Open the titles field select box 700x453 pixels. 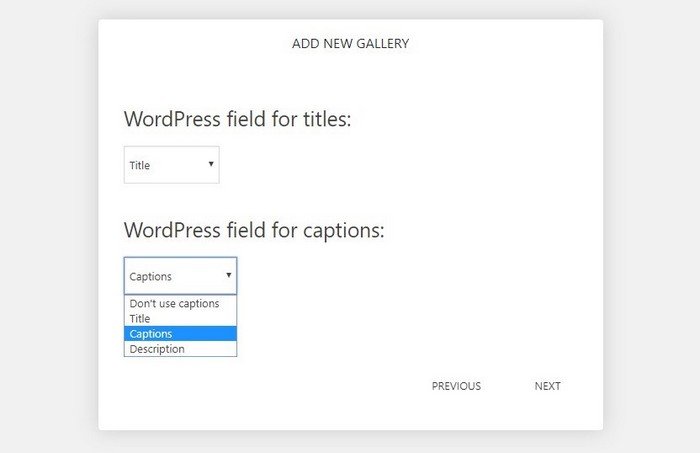point(171,165)
